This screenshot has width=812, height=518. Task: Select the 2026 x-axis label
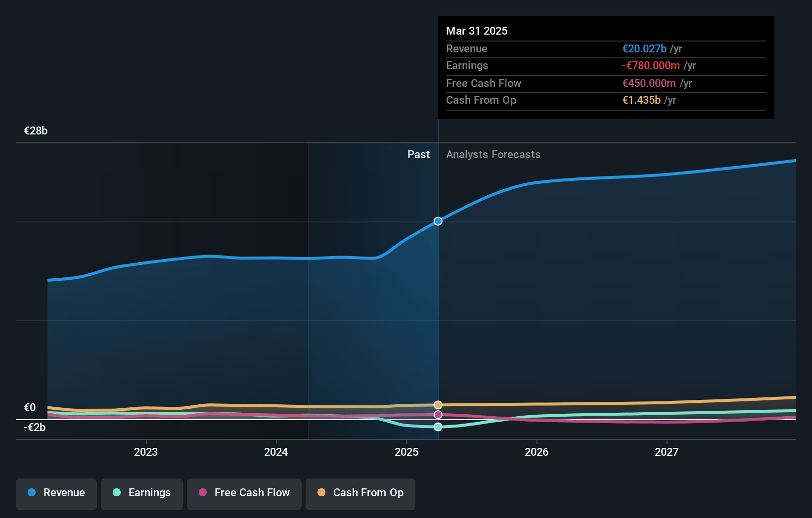pos(537,452)
